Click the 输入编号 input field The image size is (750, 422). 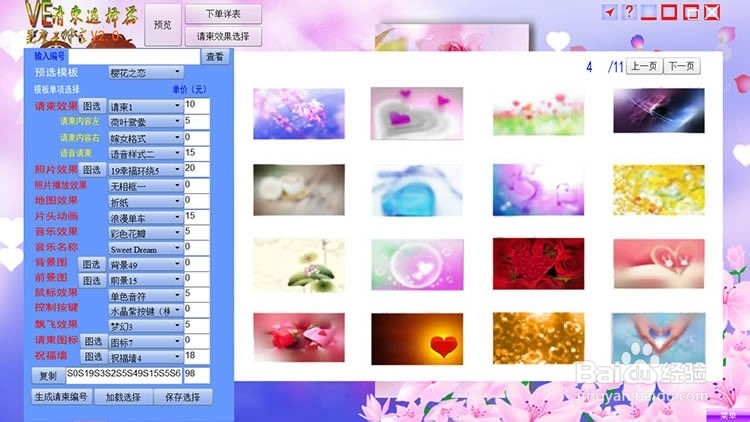pyautogui.click(x=134, y=57)
